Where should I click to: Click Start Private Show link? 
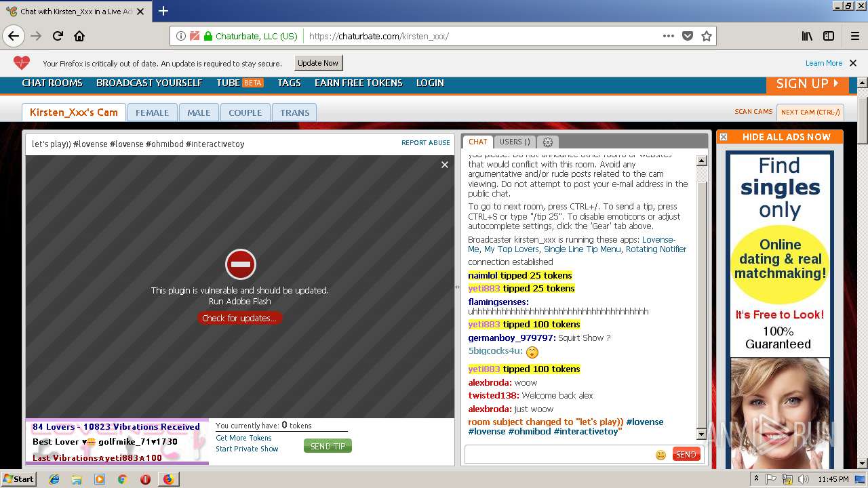[247, 449]
